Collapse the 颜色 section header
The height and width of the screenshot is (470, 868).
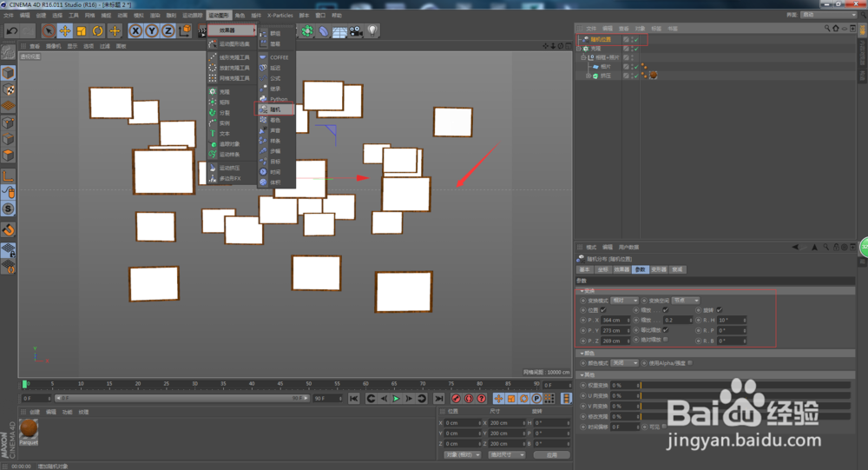tap(715, 353)
